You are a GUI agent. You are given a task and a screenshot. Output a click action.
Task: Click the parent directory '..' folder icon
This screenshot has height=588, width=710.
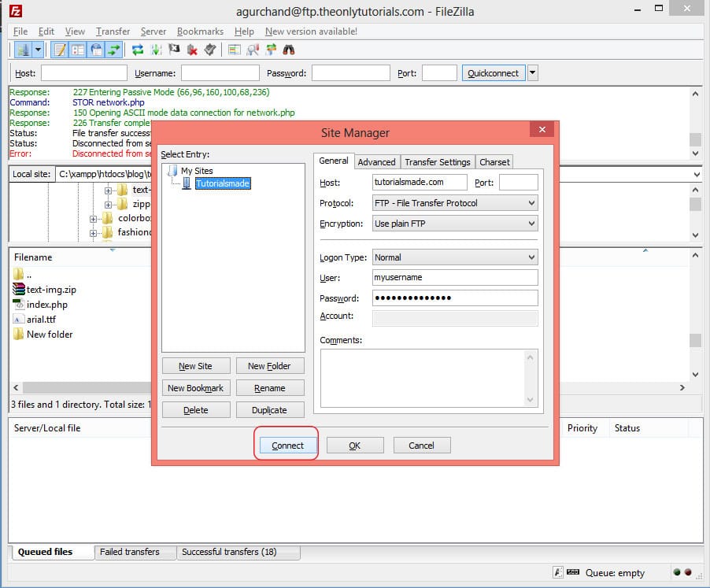coord(19,274)
